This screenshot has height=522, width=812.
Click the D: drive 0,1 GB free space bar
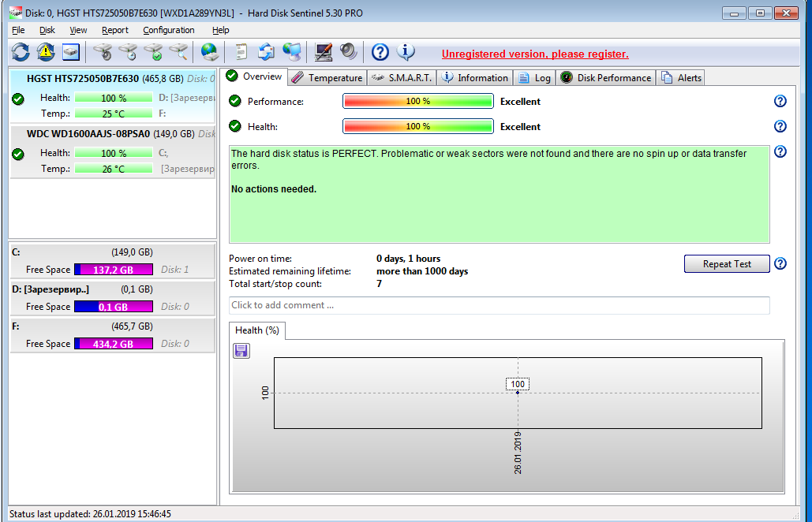114,307
